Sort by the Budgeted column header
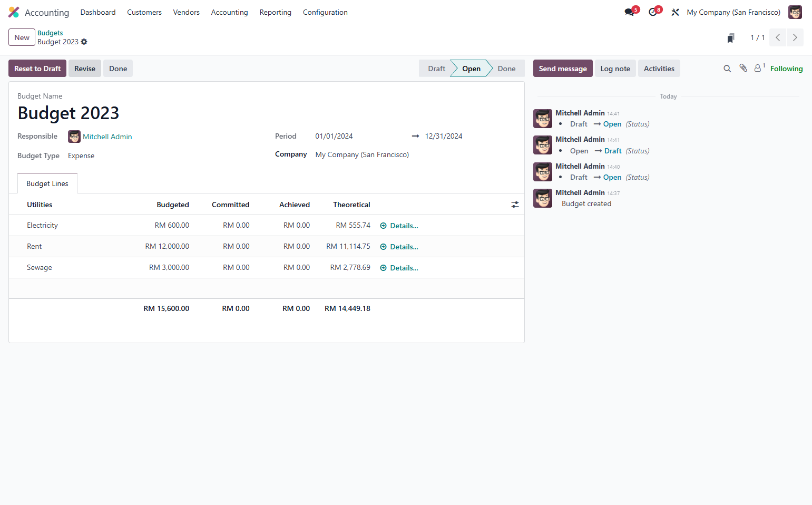This screenshot has height=505, width=812. point(173,205)
